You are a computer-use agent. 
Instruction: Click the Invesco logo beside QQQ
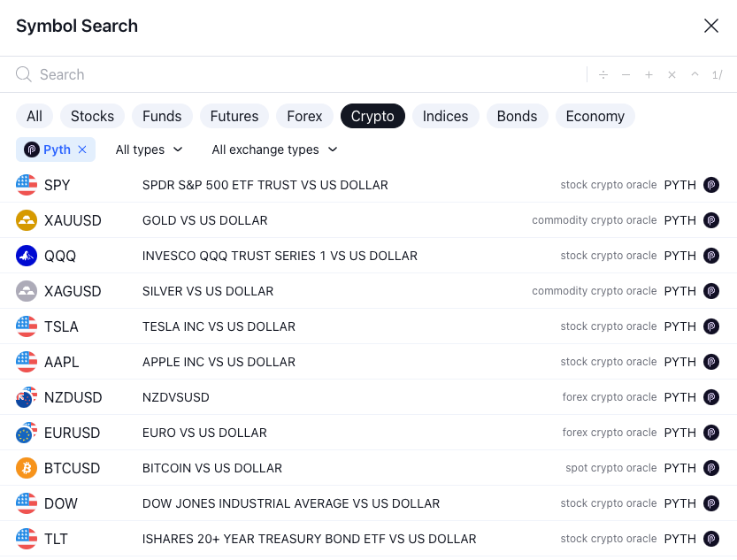27,256
